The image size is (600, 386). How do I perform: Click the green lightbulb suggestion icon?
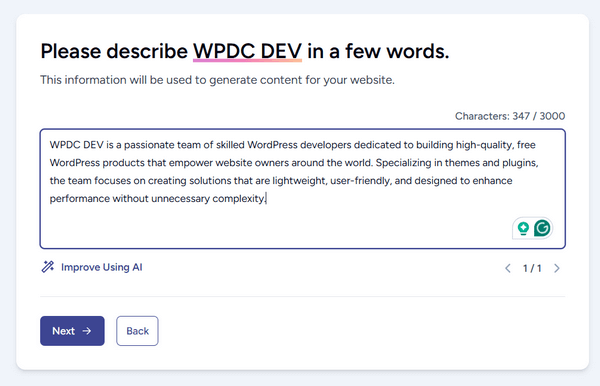[x=523, y=228]
